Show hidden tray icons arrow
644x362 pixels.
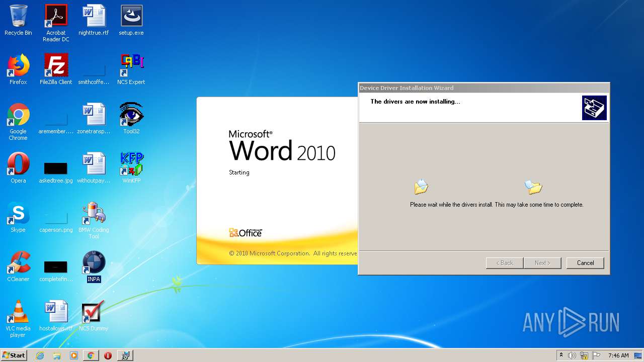tap(561, 355)
